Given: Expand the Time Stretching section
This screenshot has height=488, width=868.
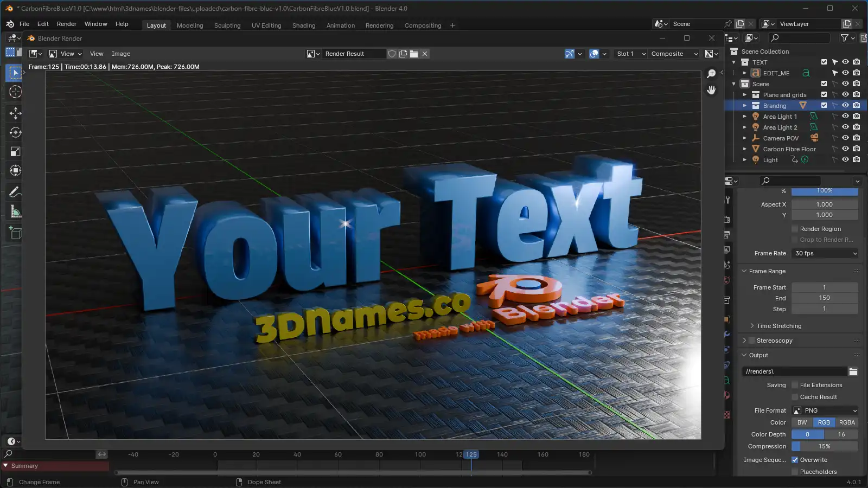Looking at the screenshot, I should [x=778, y=326].
